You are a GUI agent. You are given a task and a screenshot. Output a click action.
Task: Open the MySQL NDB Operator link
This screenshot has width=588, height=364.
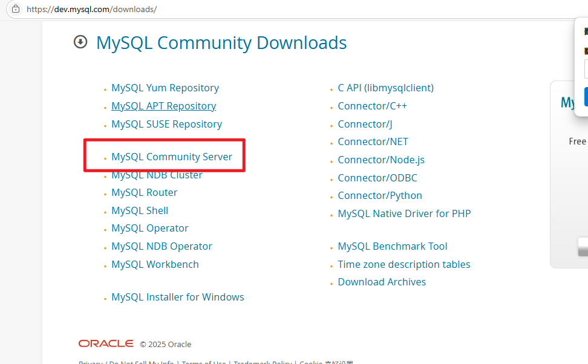pyautogui.click(x=162, y=246)
